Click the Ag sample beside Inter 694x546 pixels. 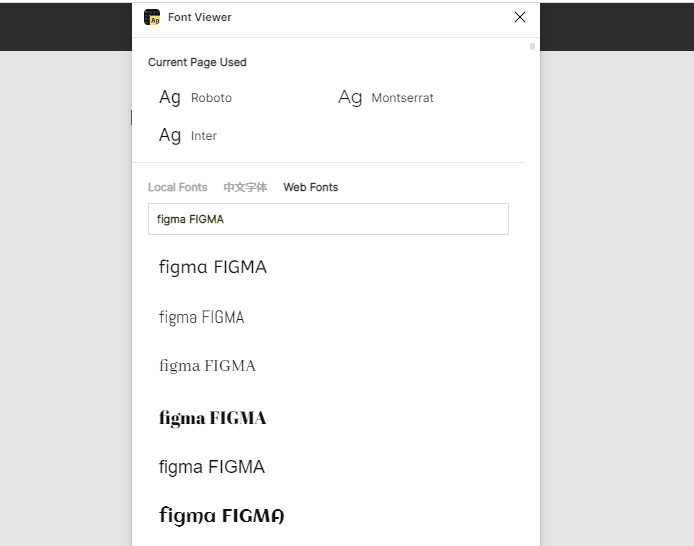coord(170,135)
